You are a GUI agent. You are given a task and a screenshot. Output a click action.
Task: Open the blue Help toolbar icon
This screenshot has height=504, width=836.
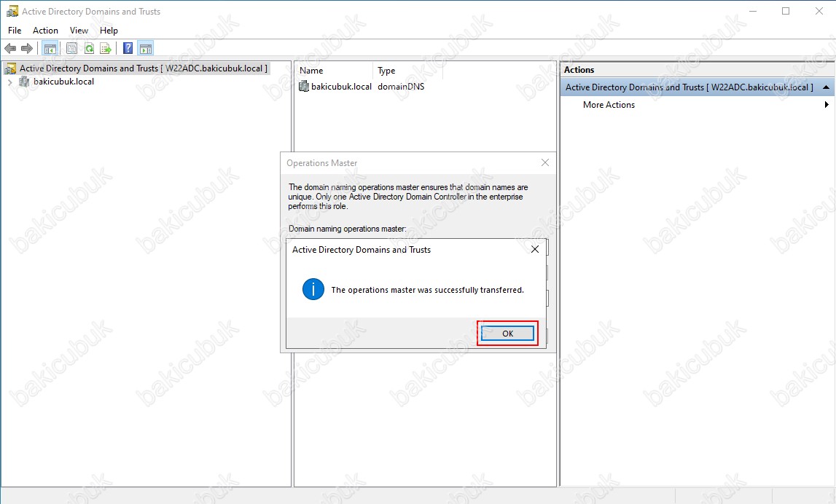coord(128,49)
